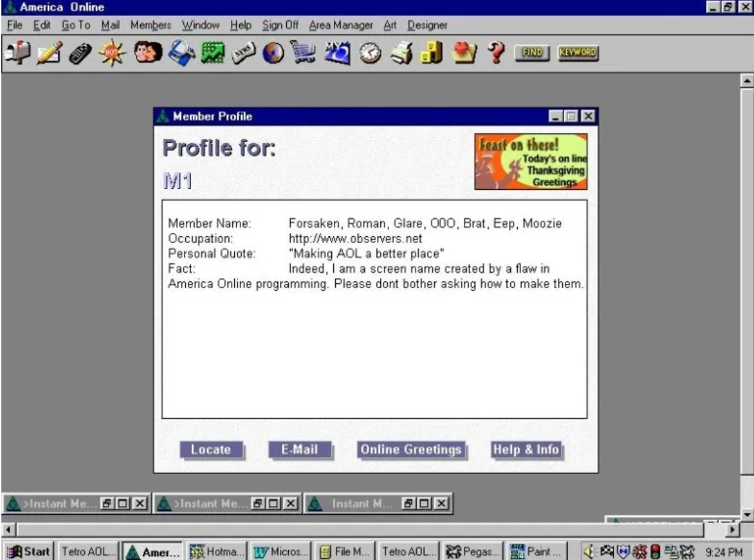Click the FIND toolbar button

click(x=532, y=53)
